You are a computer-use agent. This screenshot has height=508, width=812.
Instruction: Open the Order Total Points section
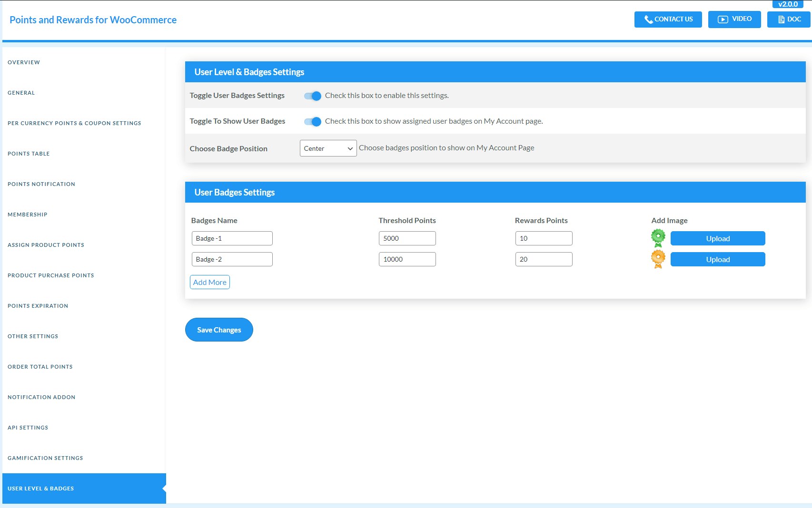point(40,367)
